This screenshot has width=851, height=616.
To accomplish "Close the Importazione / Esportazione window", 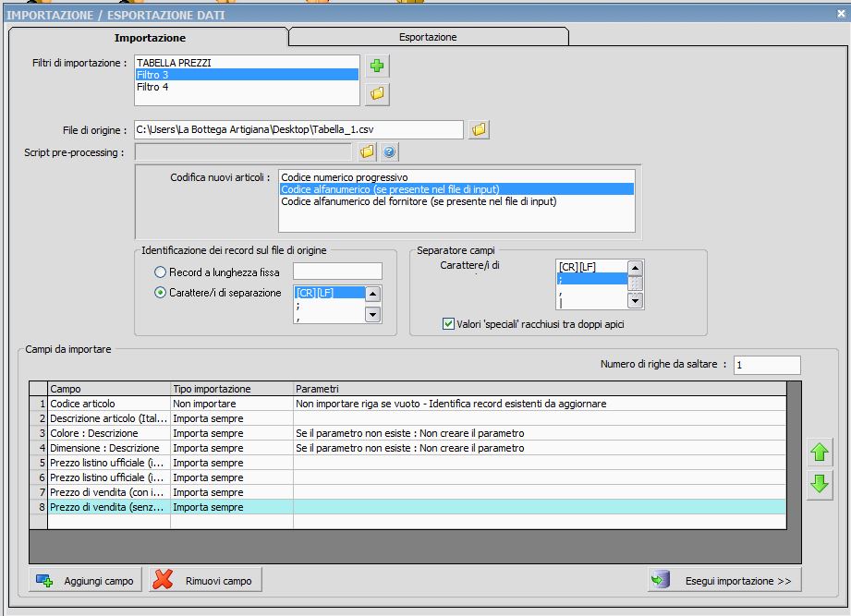I will coord(841,14).
